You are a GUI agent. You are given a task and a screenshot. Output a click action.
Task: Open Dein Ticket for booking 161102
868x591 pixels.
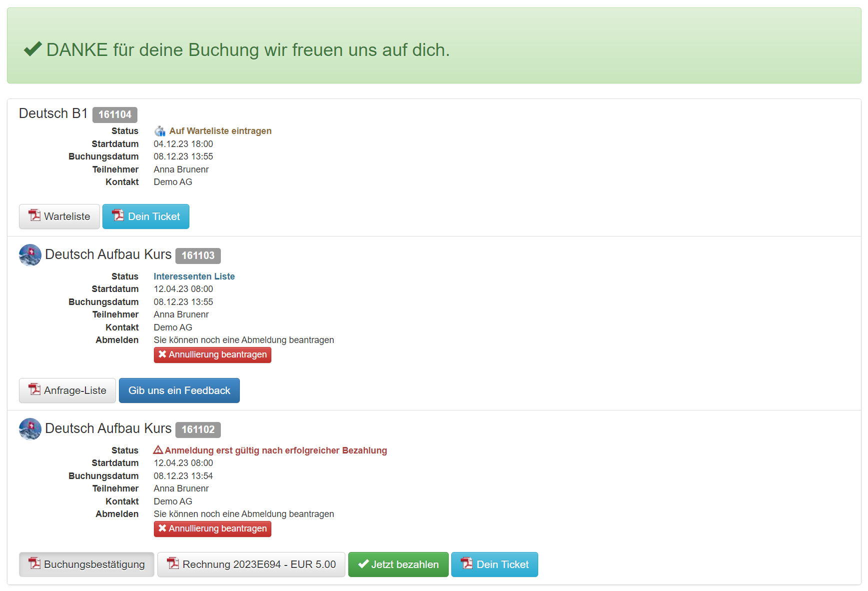coord(494,564)
